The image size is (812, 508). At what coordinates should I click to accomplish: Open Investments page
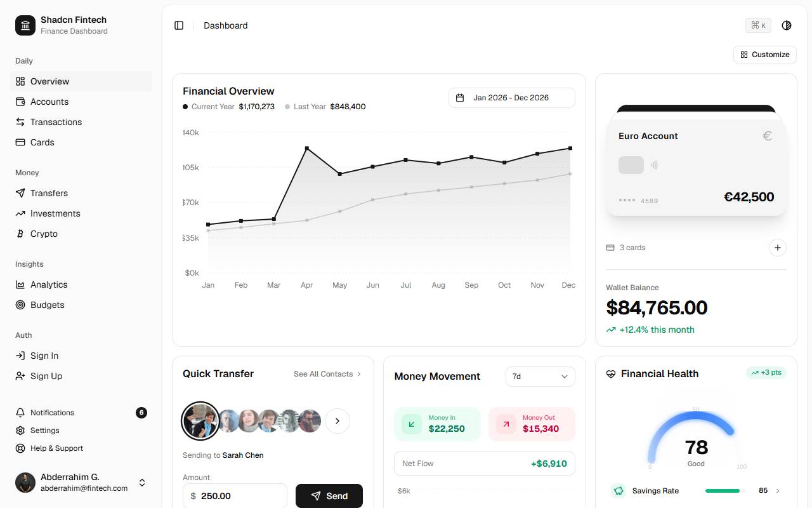pyautogui.click(x=82, y=213)
